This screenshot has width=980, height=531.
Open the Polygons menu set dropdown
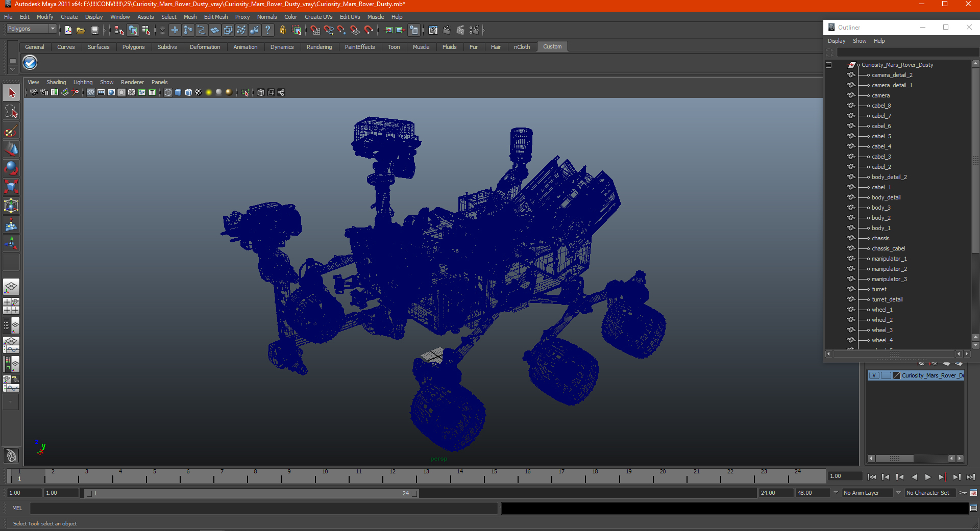tap(31, 29)
